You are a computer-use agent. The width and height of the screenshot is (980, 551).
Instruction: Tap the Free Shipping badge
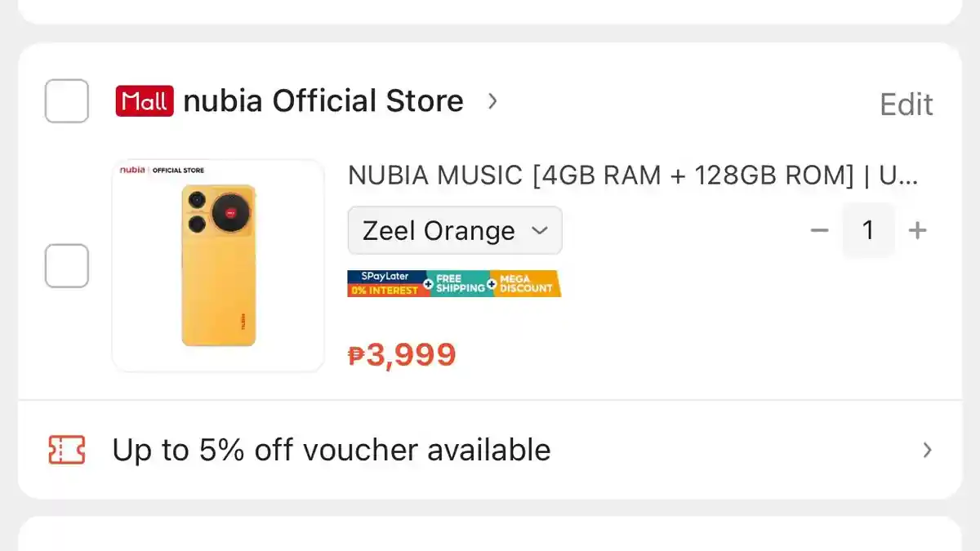(460, 283)
